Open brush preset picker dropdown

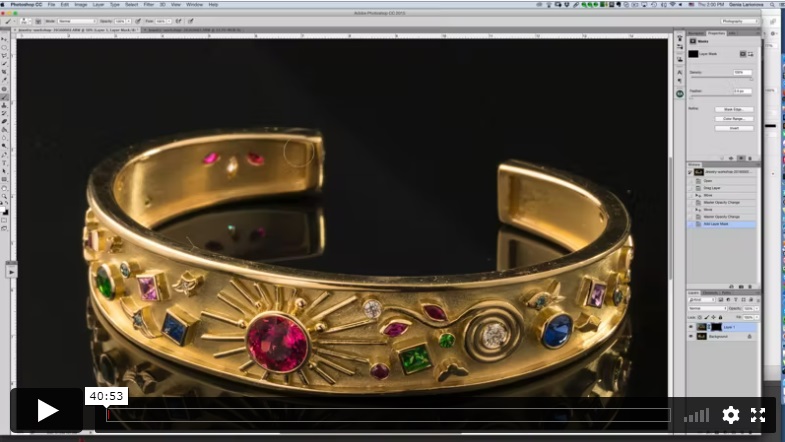tap(26, 21)
